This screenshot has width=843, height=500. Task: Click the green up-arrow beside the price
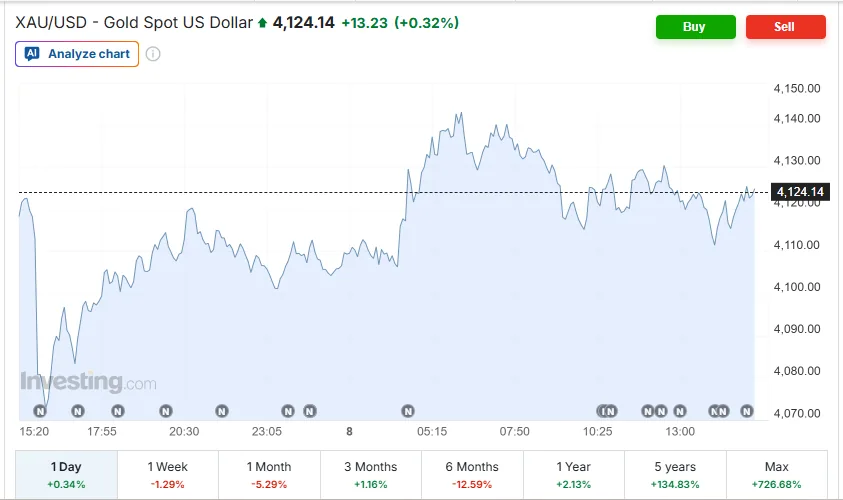click(262, 23)
